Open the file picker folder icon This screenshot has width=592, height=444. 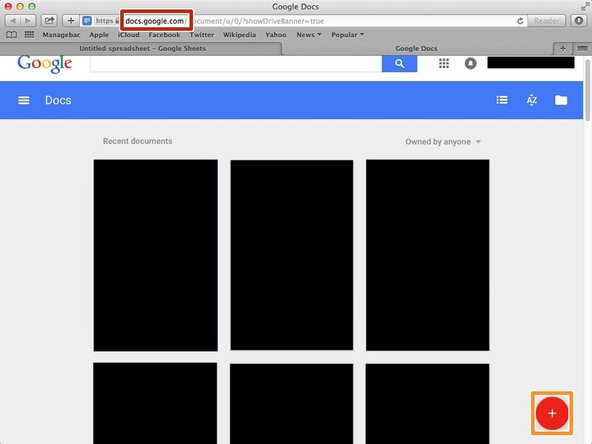pos(561,100)
